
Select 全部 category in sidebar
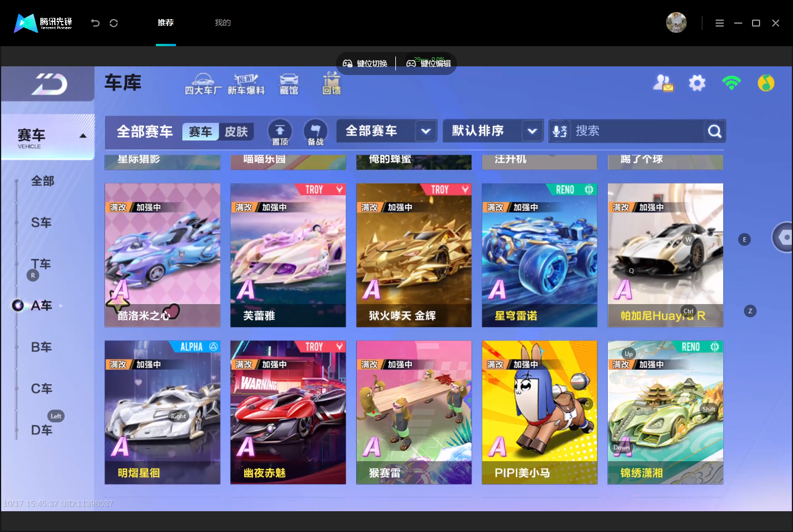tap(43, 181)
